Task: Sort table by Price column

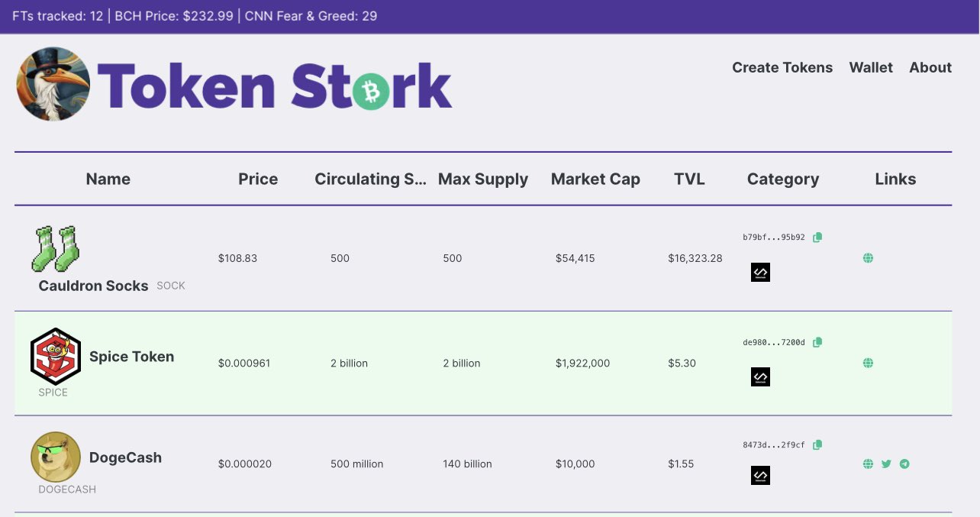Action: coord(258,179)
